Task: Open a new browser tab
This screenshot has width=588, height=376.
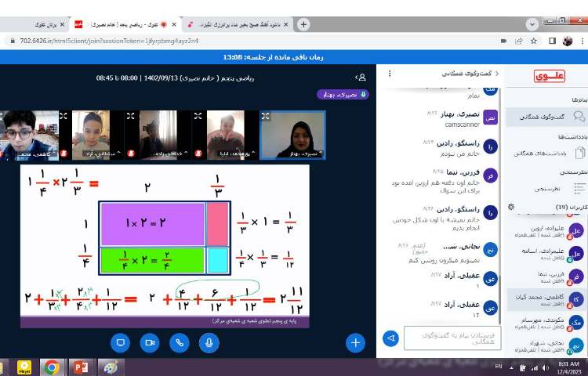Action: pyautogui.click(x=303, y=25)
